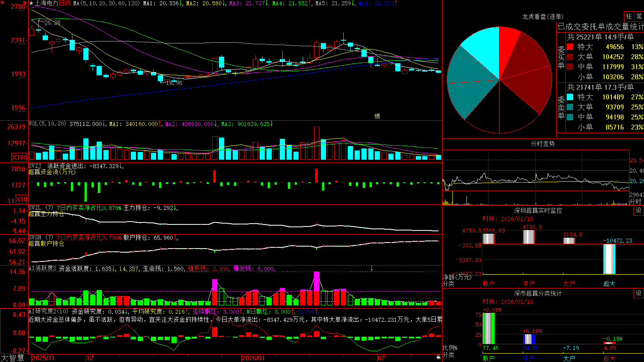Jump to the 12 month marker on the timeline
Viewport: 644px width, 362px height.
(90, 358)
